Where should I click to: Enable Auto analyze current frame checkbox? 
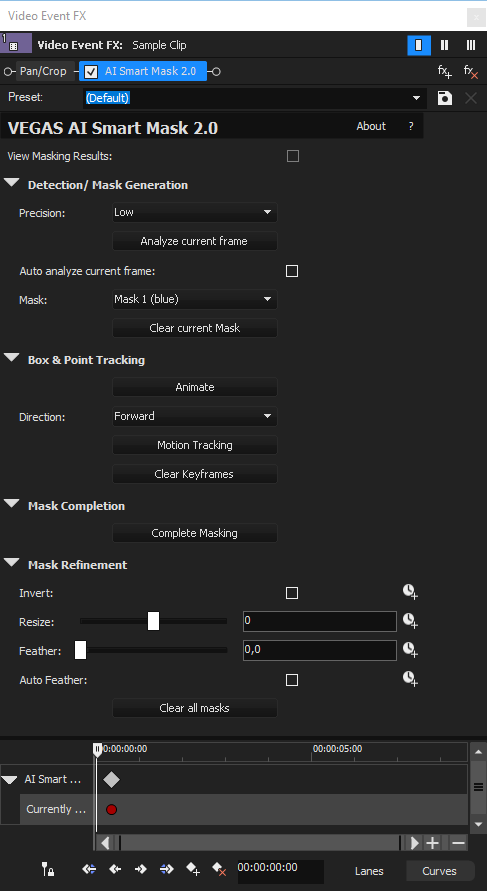tap(292, 271)
